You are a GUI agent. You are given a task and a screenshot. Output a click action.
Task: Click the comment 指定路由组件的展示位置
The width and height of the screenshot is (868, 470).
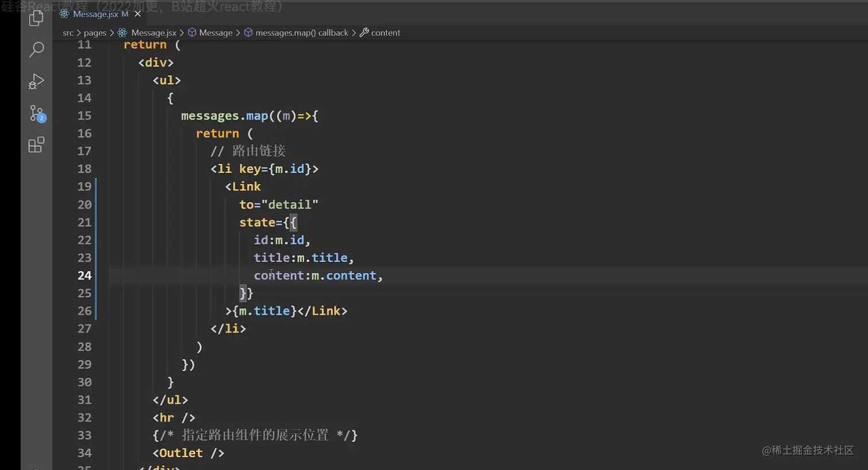255,435
